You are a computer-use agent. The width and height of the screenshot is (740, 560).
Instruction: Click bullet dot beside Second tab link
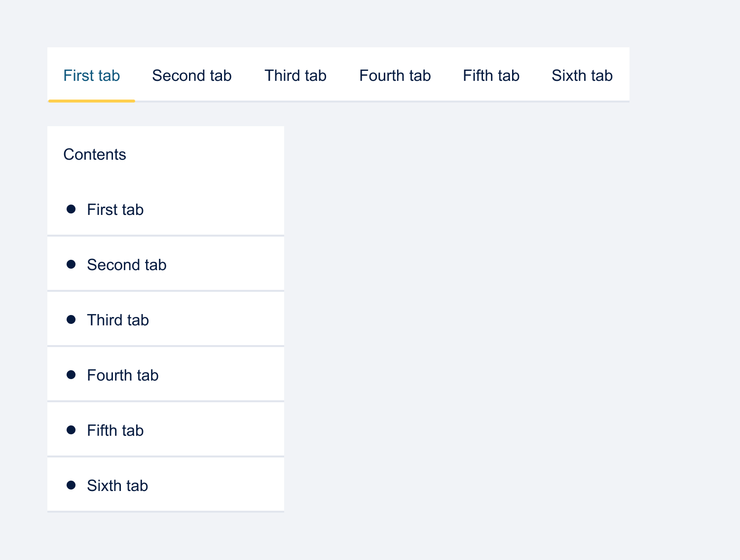[71, 264]
